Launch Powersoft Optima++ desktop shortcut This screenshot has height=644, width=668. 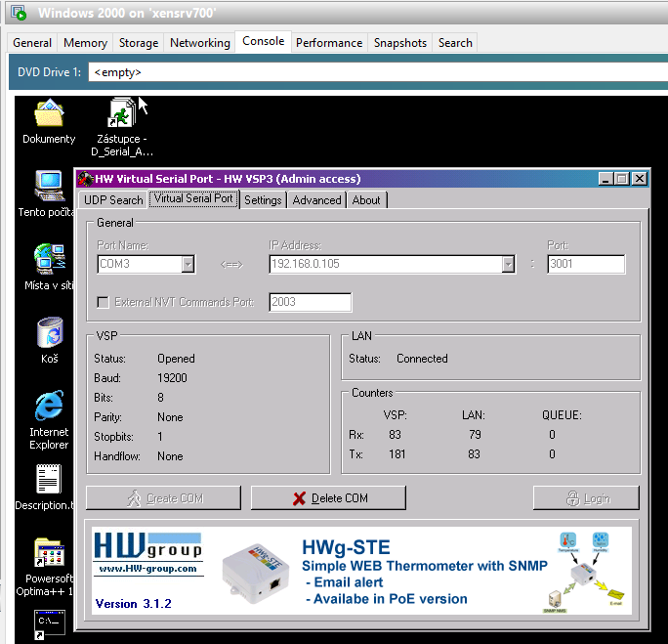point(49,552)
